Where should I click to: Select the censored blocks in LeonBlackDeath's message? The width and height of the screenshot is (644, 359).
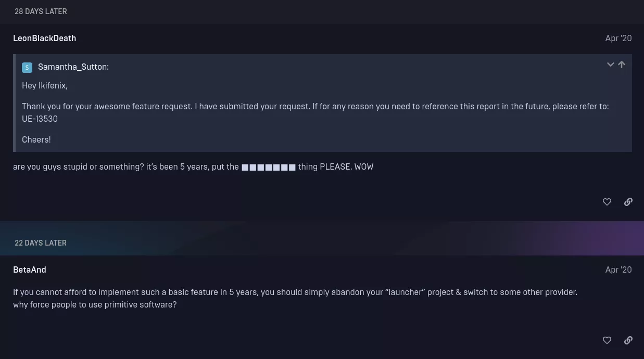[x=269, y=167]
